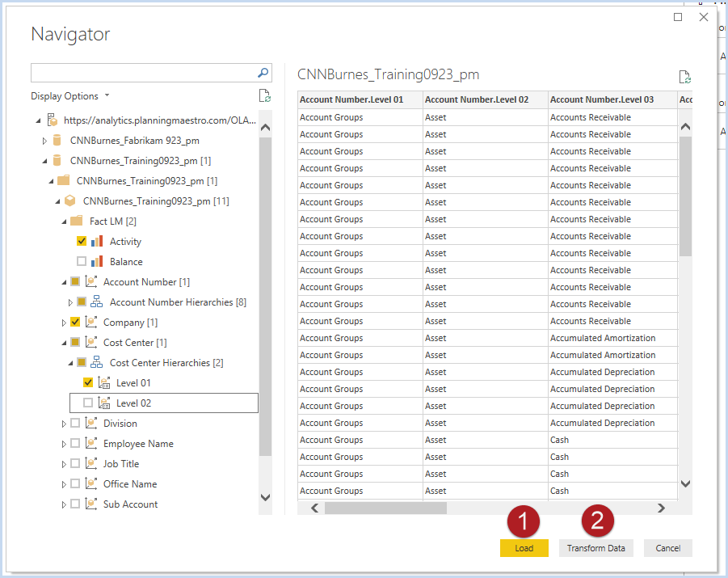
Task: Toggle the Account Number checkbox
Action: coord(75,281)
